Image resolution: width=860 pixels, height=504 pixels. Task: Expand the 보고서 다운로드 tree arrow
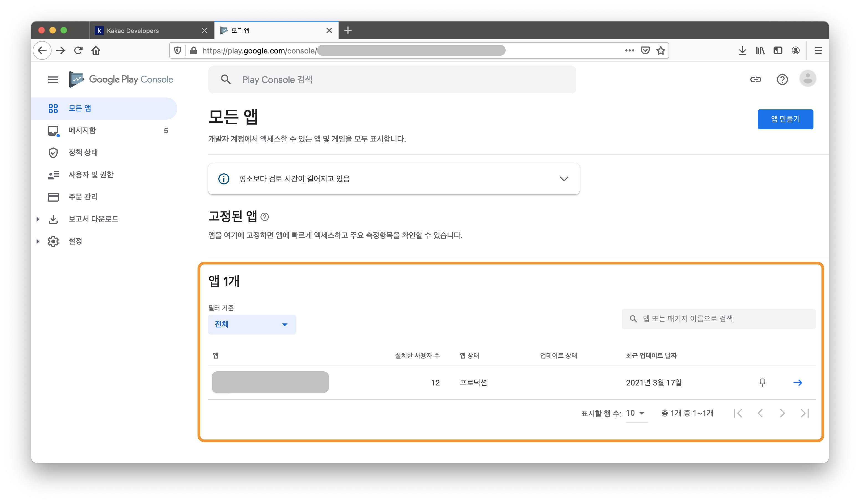38,219
